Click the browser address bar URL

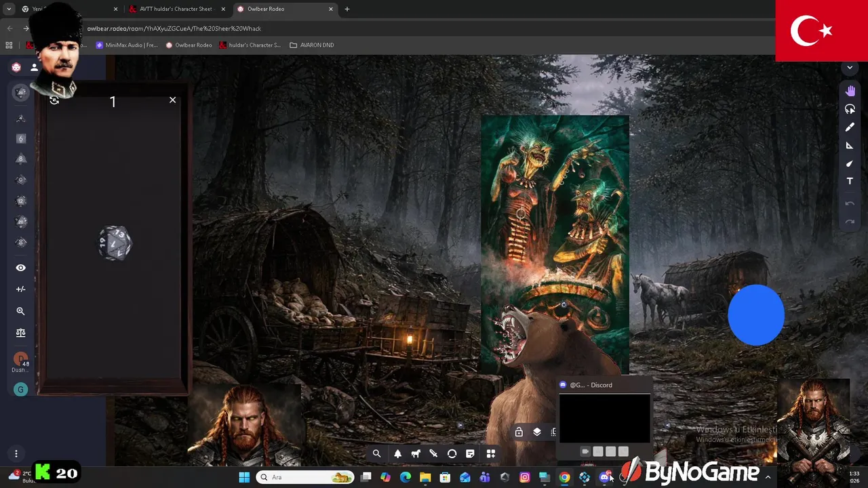click(x=174, y=28)
